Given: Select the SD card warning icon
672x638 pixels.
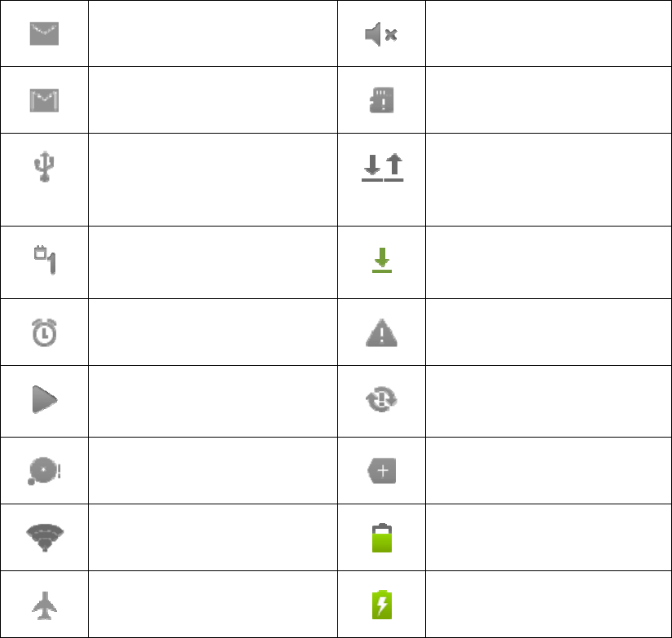Looking at the screenshot, I should tap(381, 100).
